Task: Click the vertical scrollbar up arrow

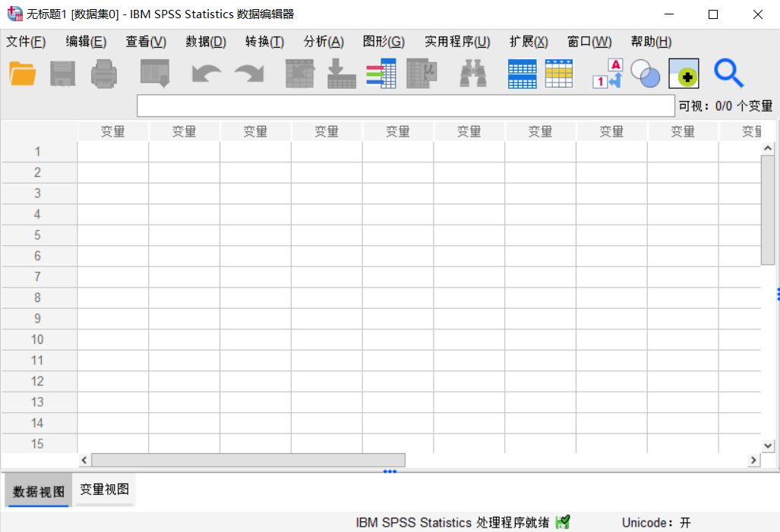Action: pyautogui.click(x=768, y=148)
